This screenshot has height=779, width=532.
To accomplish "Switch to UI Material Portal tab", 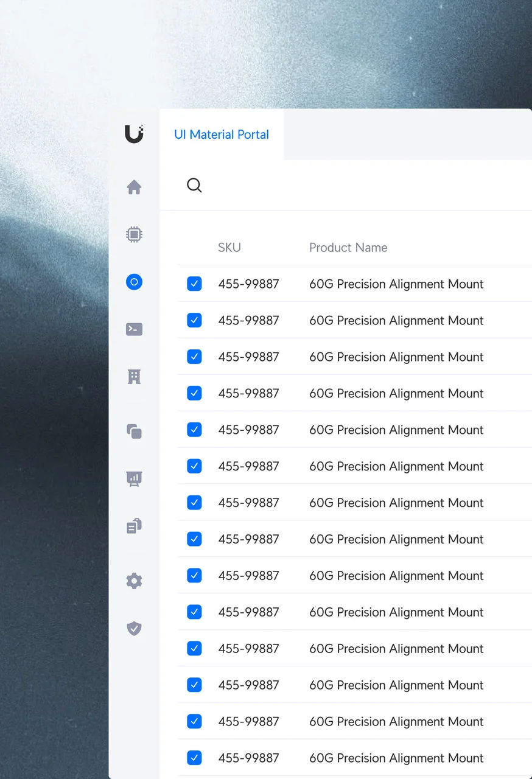I will click(x=222, y=134).
